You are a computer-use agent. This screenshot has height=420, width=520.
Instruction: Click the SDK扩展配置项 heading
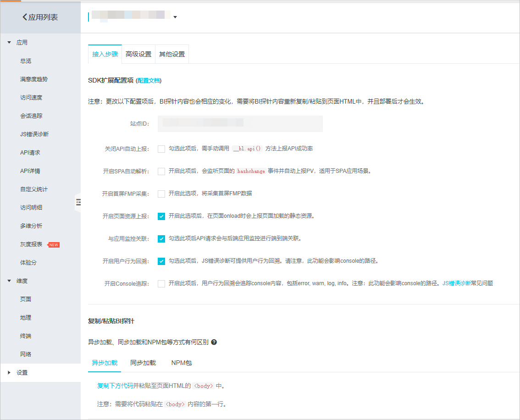[111, 80]
